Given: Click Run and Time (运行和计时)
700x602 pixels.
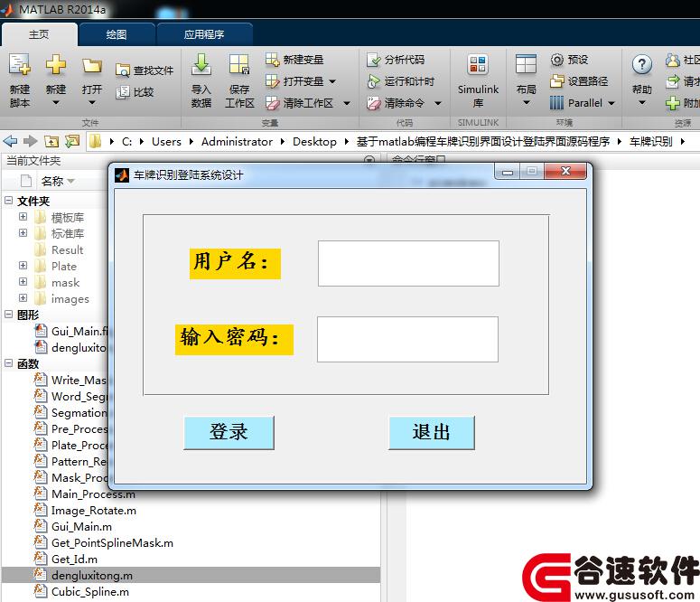Looking at the screenshot, I should (400, 81).
